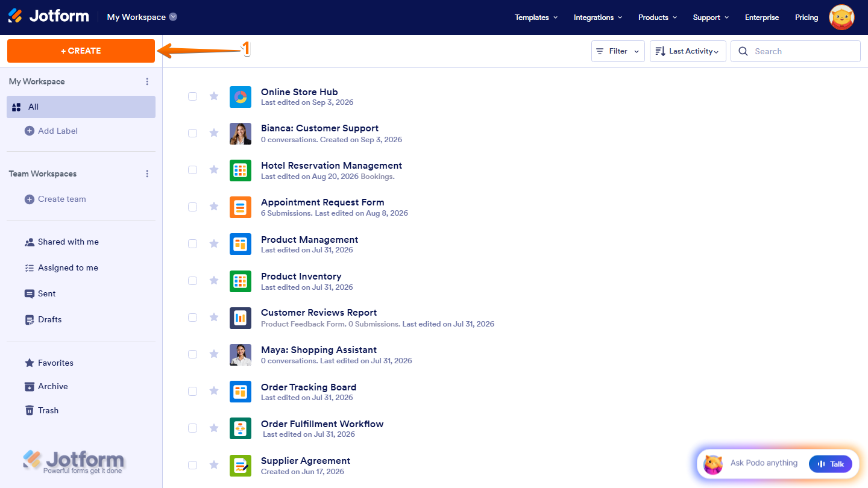Screen dimensions: 868x488
Task: Open Team Workspaces three-dot options menu
Action: coord(147,174)
